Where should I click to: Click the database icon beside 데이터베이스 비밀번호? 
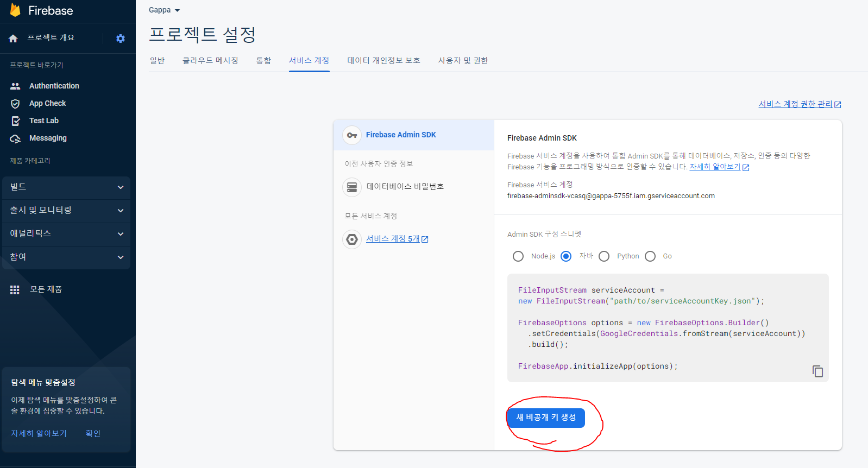pos(352,187)
